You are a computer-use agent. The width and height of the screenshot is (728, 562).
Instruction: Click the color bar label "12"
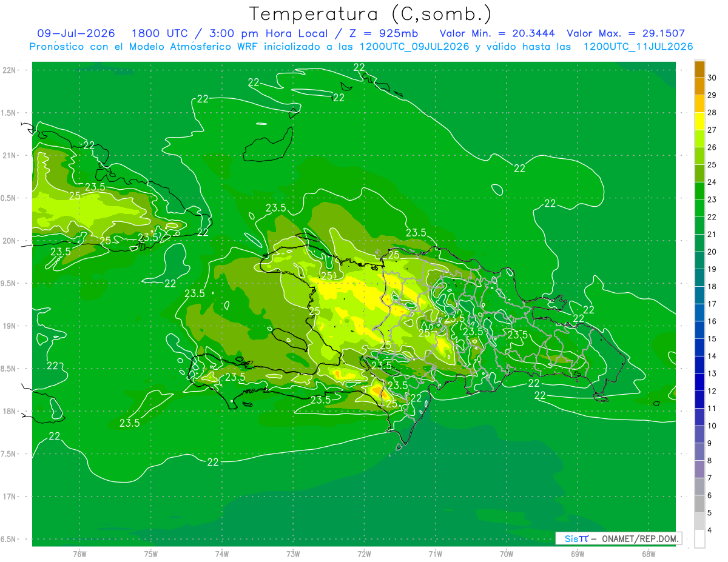point(712,391)
